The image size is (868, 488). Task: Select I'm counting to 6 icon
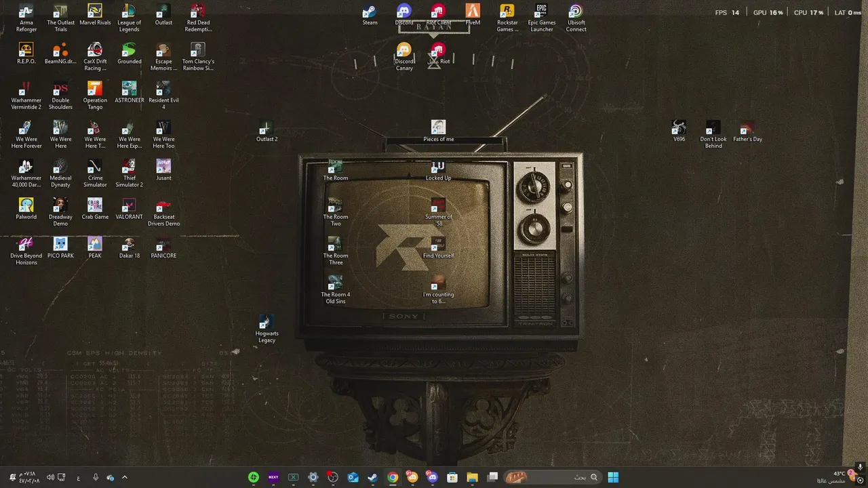point(438,290)
